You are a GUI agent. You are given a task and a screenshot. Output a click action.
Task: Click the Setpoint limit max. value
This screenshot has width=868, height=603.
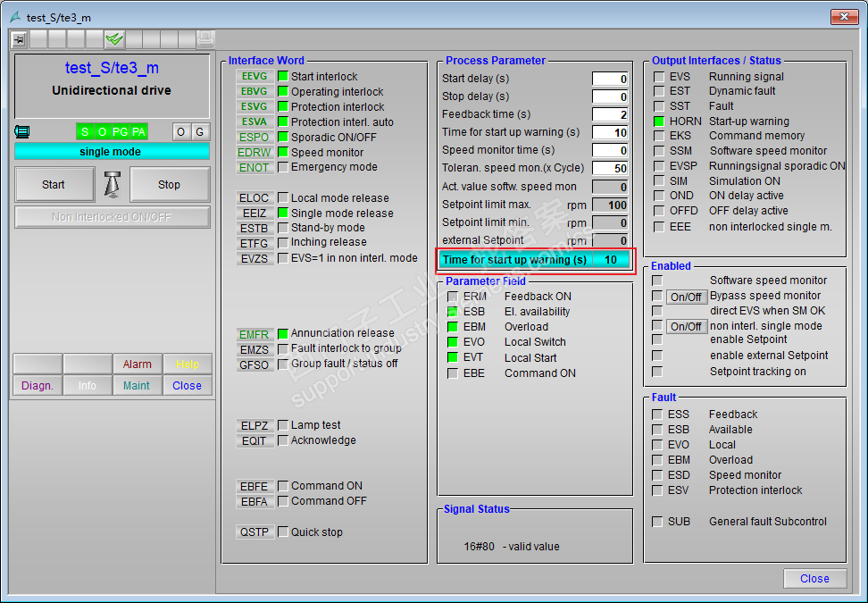tap(610, 205)
